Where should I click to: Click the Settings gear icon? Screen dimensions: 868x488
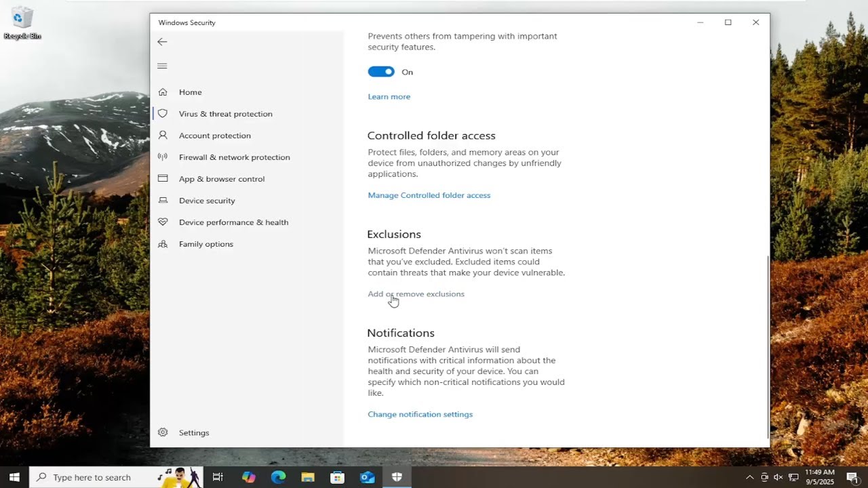[163, 432]
